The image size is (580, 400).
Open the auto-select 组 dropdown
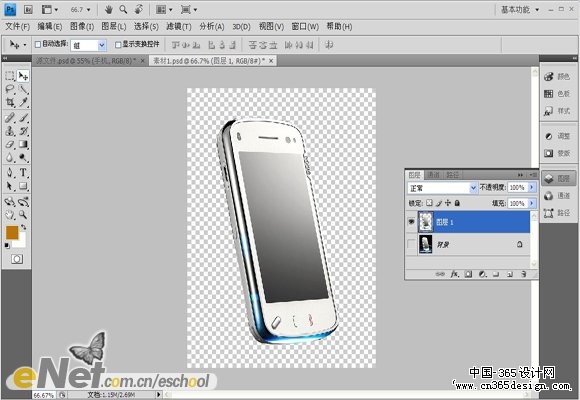coord(88,45)
